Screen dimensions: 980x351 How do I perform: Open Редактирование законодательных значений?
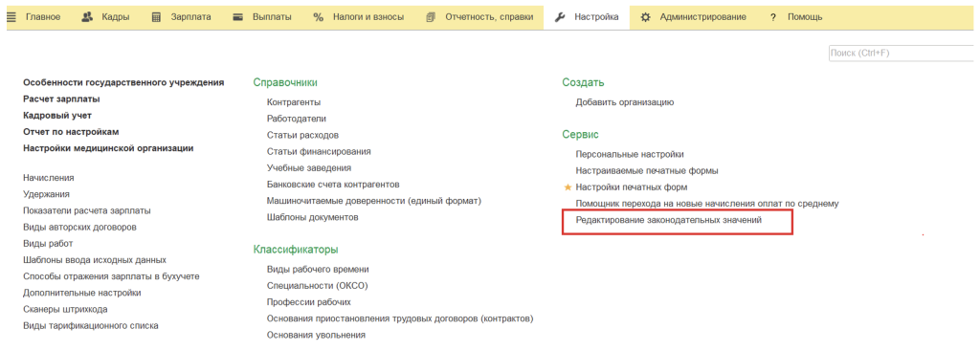pos(669,220)
